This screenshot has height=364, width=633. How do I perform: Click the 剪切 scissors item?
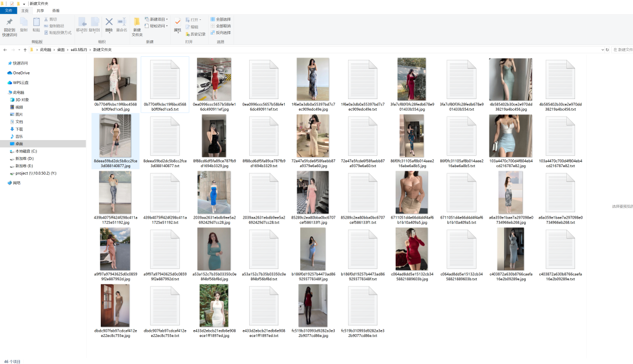click(x=51, y=19)
